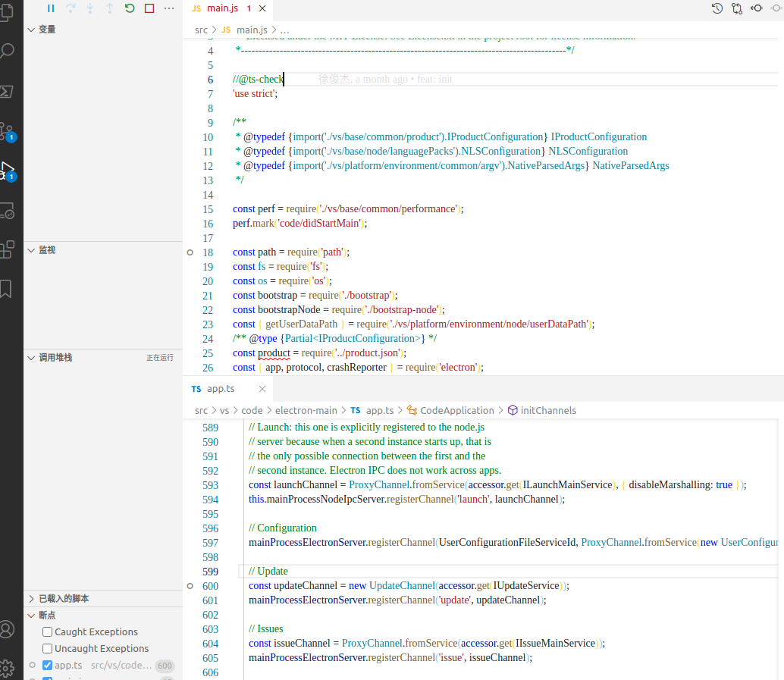Click the src breadcrumb of main.js

pyautogui.click(x=201, y=30)
